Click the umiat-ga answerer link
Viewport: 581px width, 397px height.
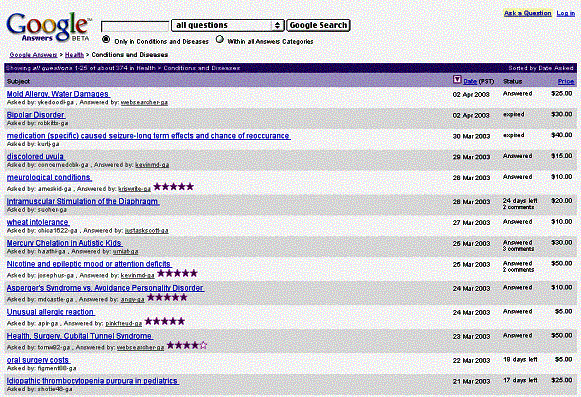pyautogui.click(x=125, y=251)
